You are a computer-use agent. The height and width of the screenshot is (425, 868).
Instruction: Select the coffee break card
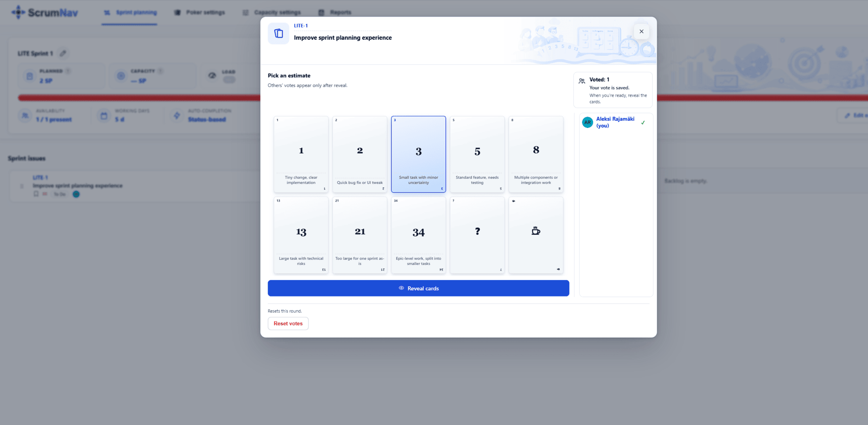click(x=536, y=235)
